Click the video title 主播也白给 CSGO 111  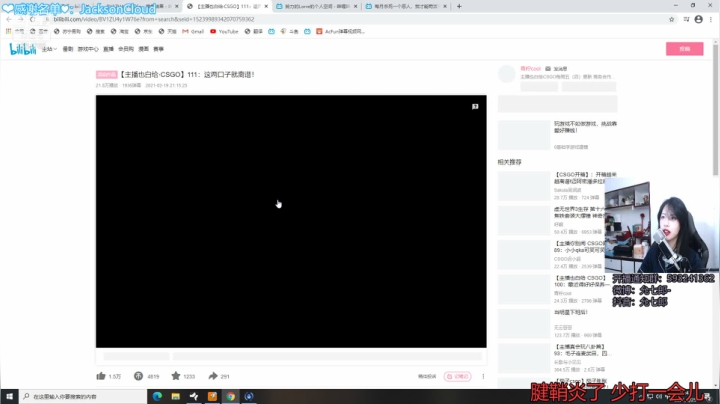point(187,74)
